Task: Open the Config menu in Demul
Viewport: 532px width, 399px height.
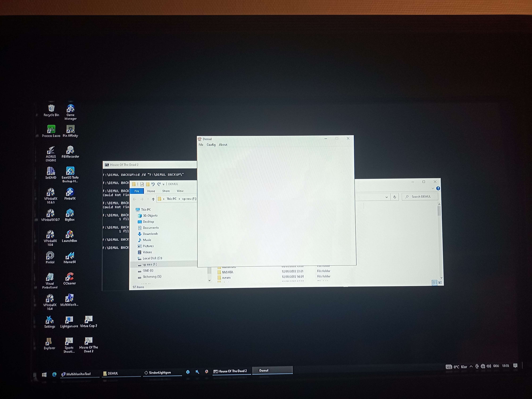Action: (x=211, y=145)
